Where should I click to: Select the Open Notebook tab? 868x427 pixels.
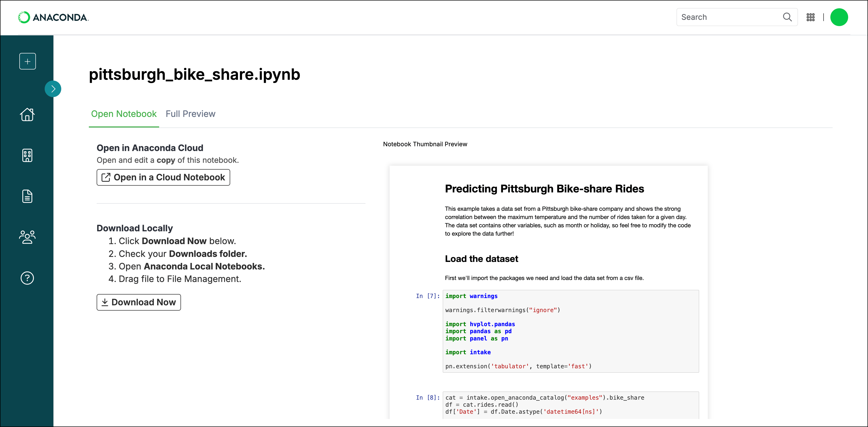coord(124,114)
